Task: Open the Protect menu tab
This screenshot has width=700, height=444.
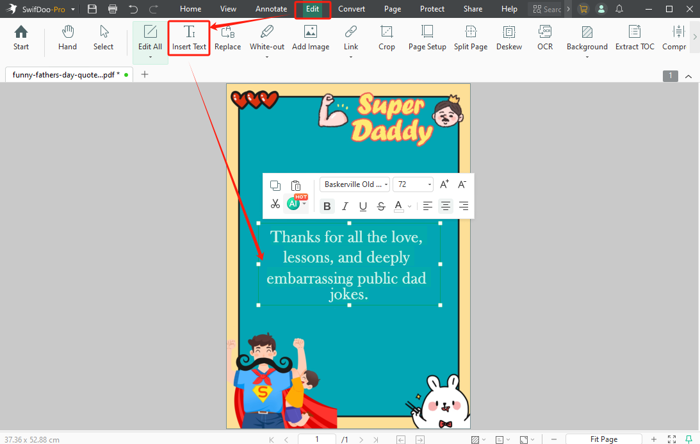Action: tap(432, 9)
